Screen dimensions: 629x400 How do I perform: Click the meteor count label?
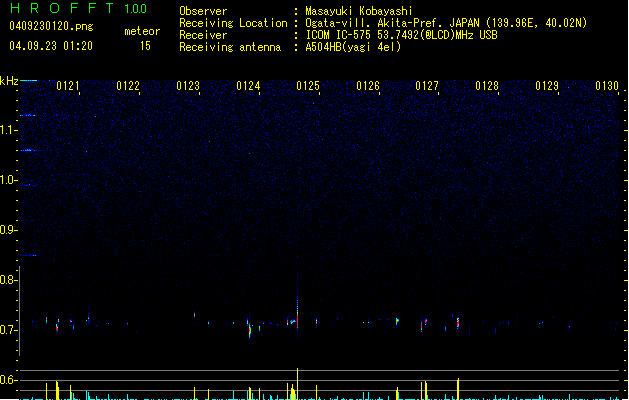142,31
